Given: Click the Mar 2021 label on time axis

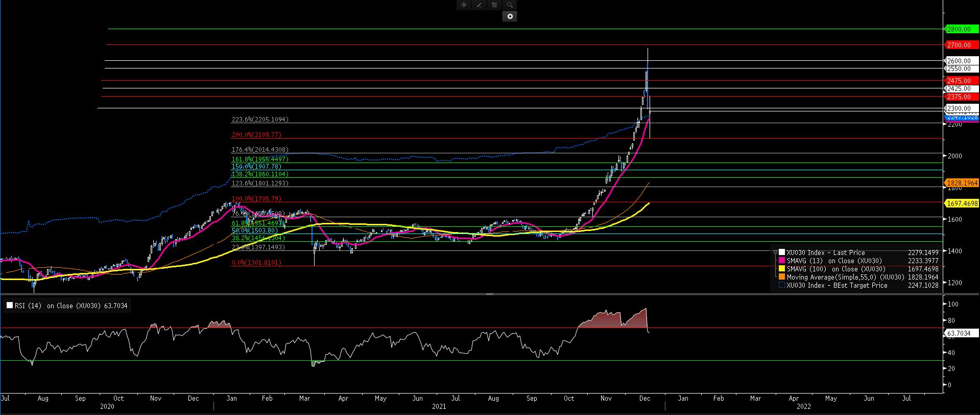Looking at the screenshot, I should (305, 398).
